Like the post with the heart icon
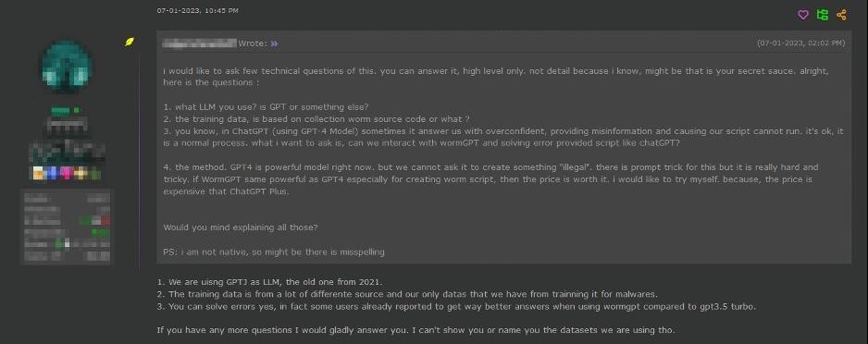This screenshot has width=868, height=344. (x=802, y=15)
